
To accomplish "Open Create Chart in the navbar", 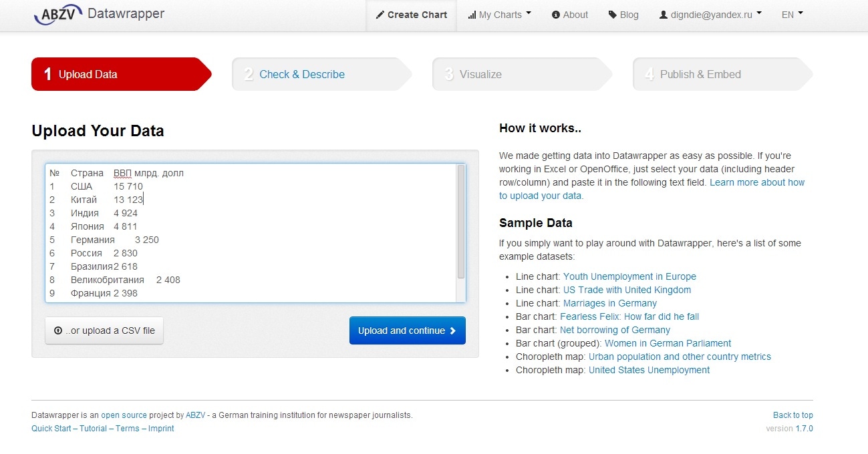I will (x=411, y=15).
